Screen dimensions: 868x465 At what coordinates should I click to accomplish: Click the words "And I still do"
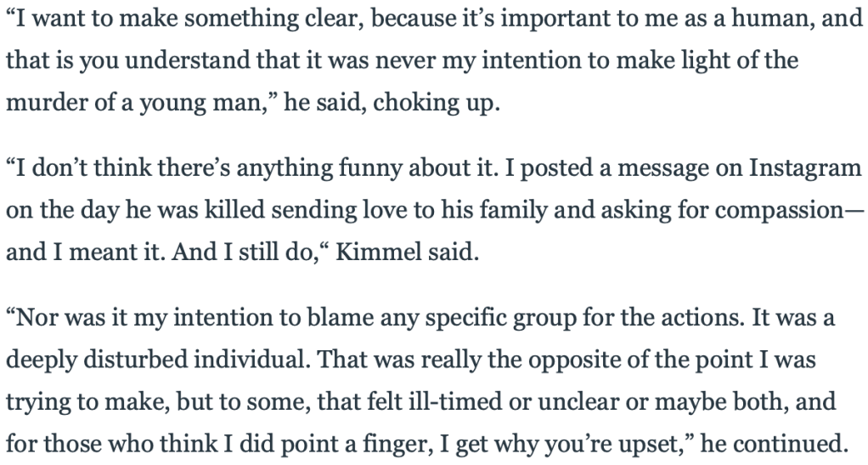coord(242,252)
